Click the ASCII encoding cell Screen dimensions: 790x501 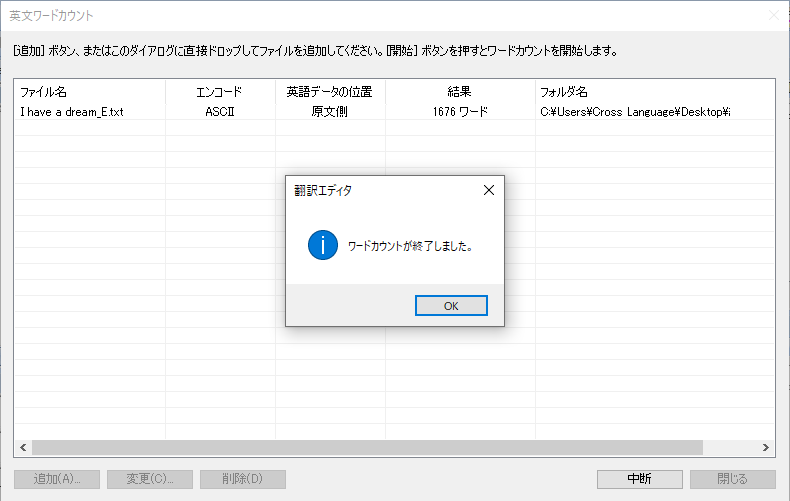coord(219,112)
